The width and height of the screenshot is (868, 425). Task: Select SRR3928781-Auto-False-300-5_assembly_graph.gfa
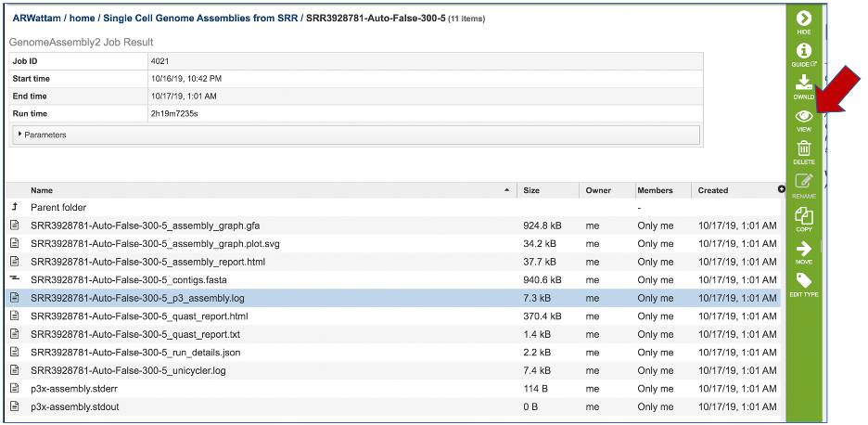(145, 225)
